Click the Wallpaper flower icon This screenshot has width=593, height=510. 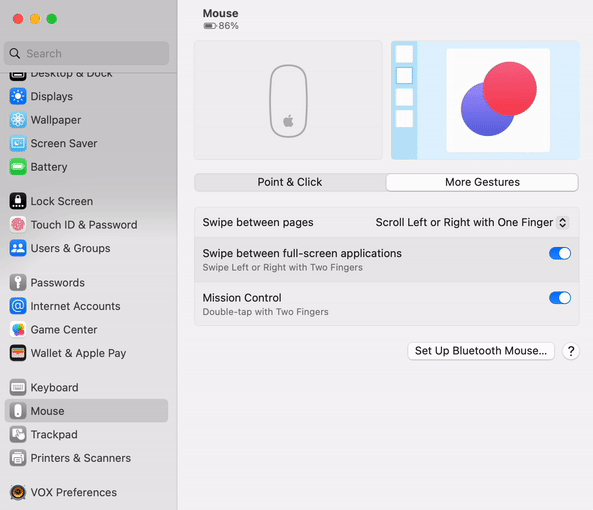pyautogui.click(x=18, y=120)
